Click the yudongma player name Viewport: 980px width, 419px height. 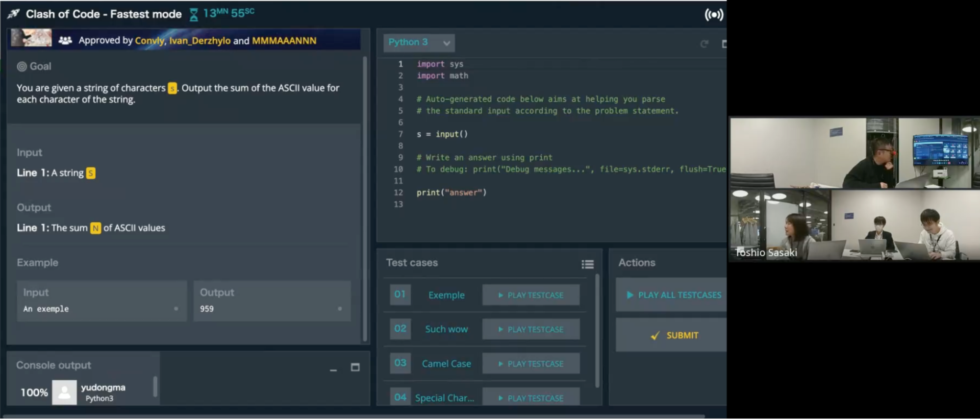pos(103,387)
